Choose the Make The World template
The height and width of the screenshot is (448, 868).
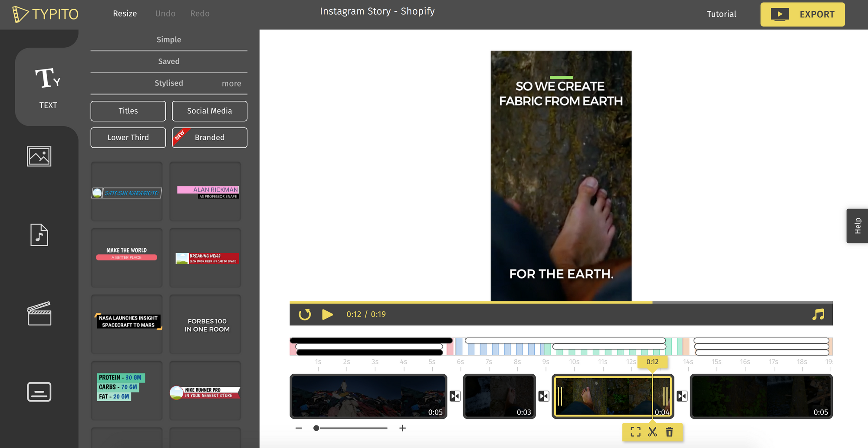click(127, 258)
